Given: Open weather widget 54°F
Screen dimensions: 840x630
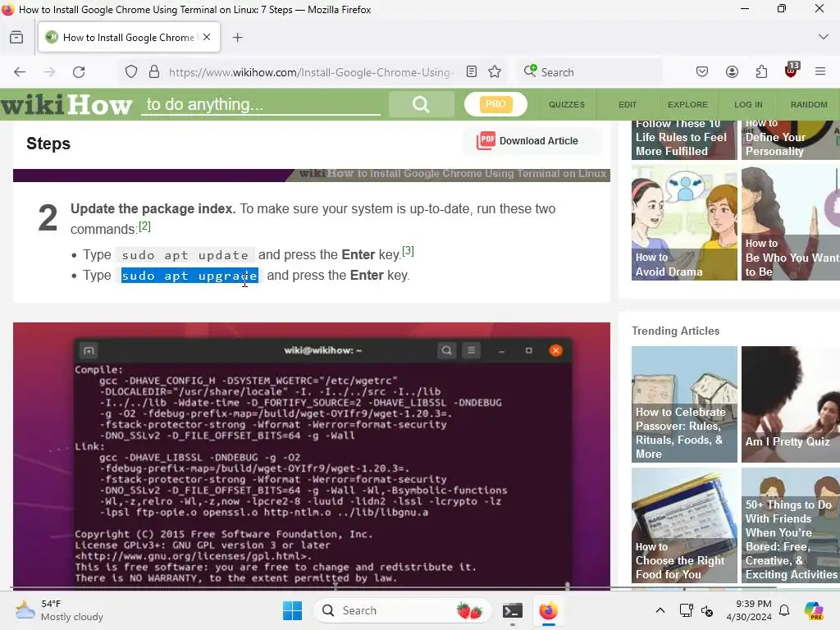Looking at the screenshot, I should point(59,610).
